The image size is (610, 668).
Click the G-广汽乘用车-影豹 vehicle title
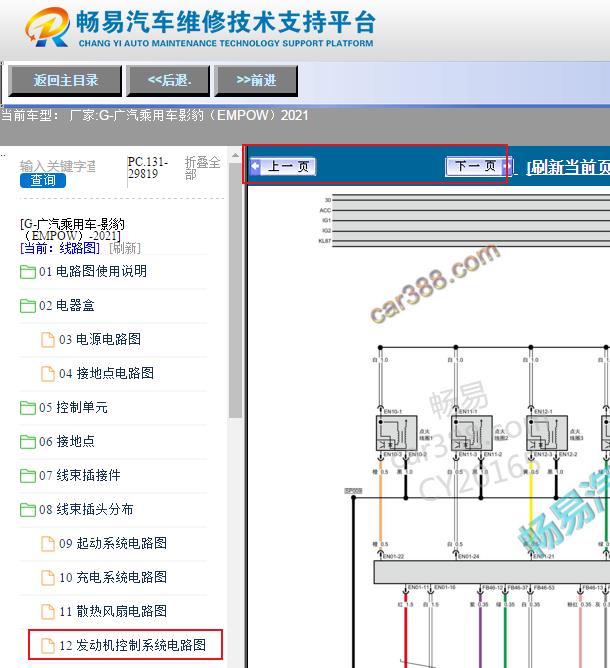(x=72, y=230)
